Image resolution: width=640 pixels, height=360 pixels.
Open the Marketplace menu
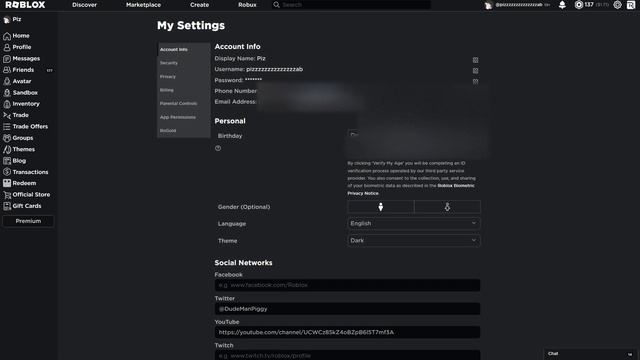143,5
